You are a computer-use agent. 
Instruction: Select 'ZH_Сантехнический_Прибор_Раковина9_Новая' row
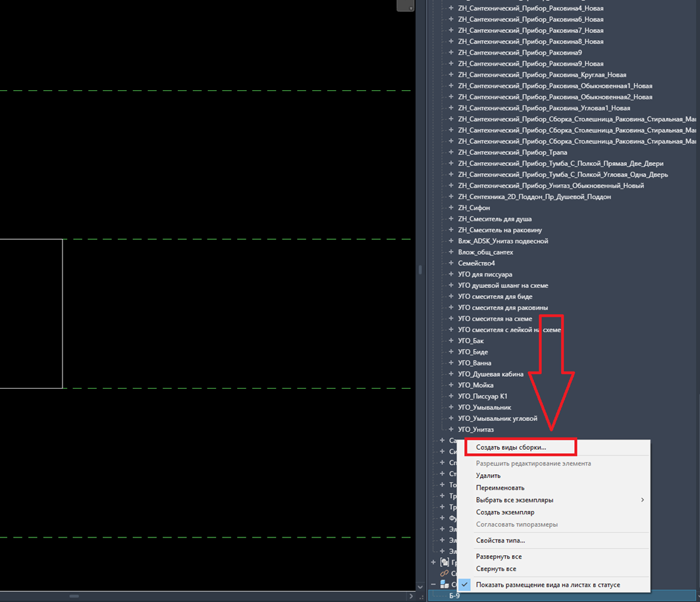(531, 63)
